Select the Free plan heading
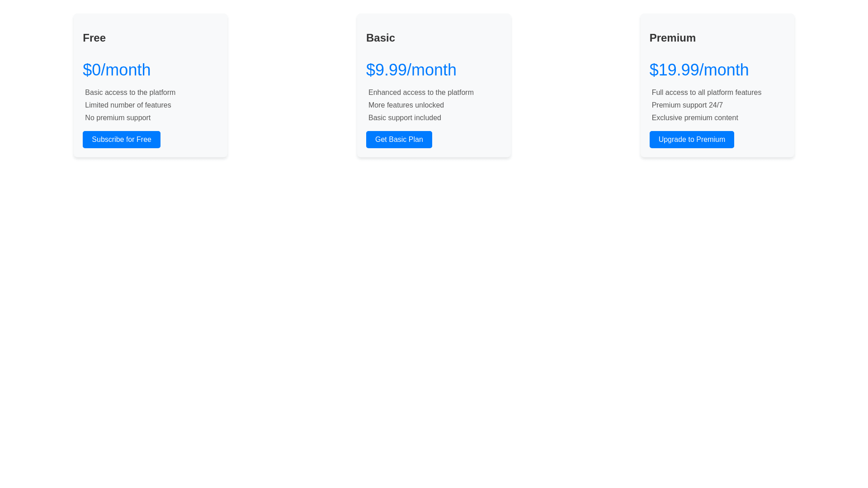 pos(94,38)
